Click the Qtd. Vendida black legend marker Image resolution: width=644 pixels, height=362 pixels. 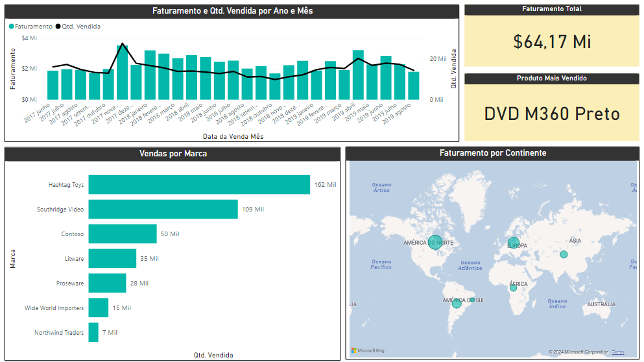(x=58, y=27)
